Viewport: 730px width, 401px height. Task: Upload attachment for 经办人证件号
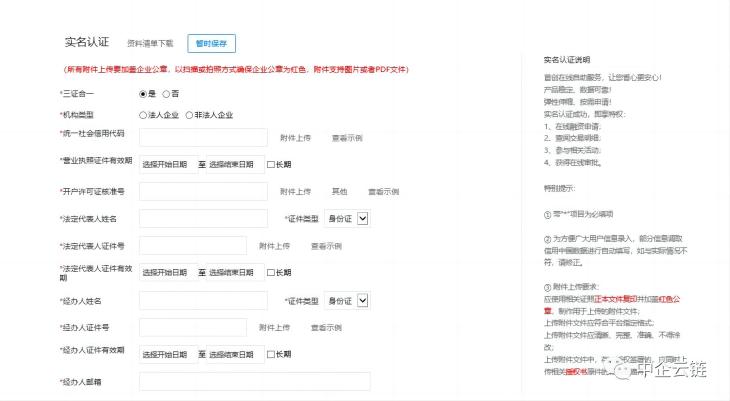(274, 327)
